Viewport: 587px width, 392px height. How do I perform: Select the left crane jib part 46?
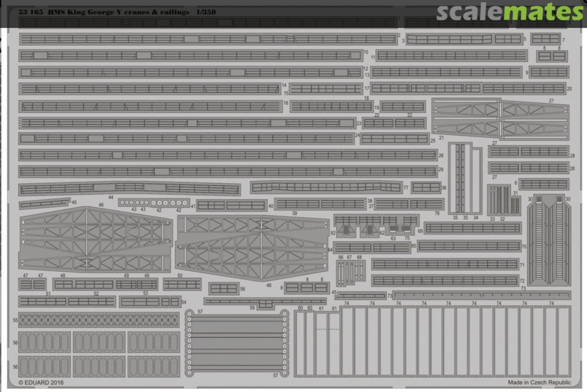(x=95, y=239)
